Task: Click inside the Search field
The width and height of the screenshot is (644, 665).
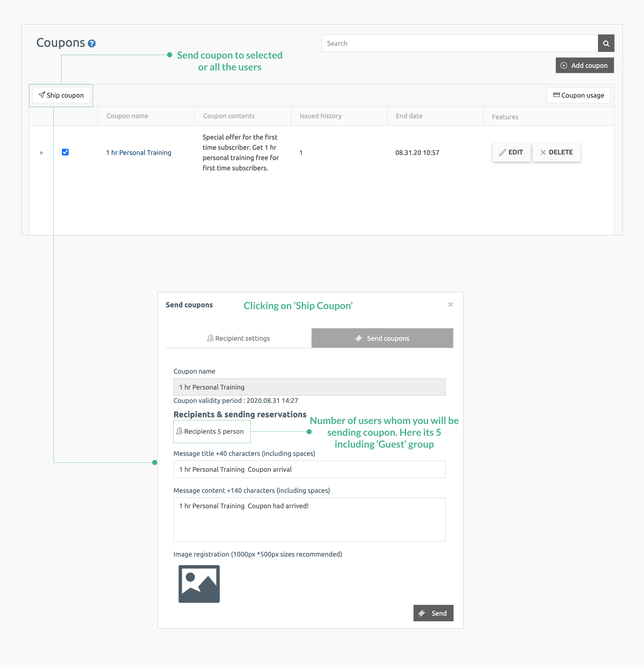Action: (x=441, y=43)
